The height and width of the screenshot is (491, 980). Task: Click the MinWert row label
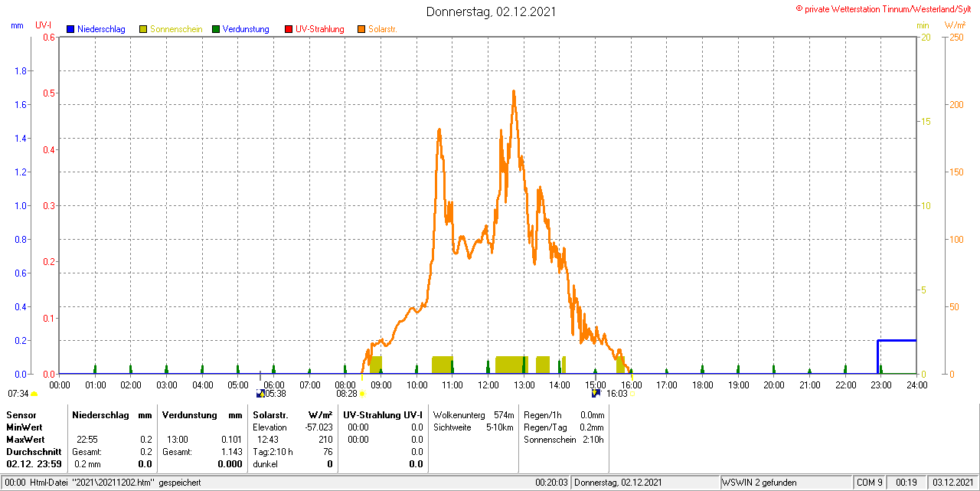coord(24,427)
